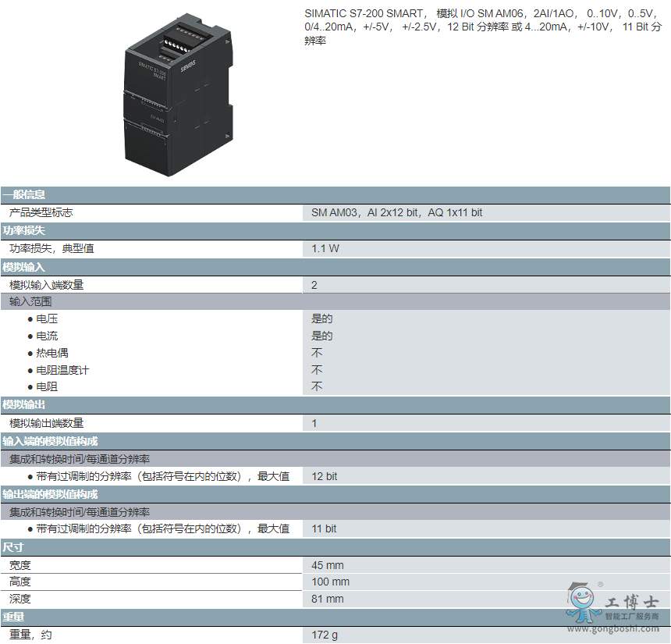Click '集成和转换时间/每通道分辨率' under 输出端的模拟值构成
Viewport: 671px width, 644px height.
80,513
